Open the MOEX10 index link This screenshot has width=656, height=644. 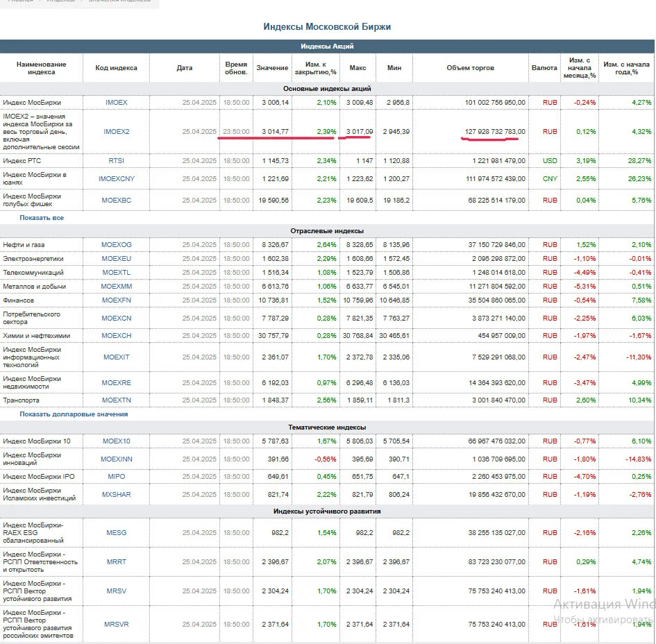[x=117, y=441]
